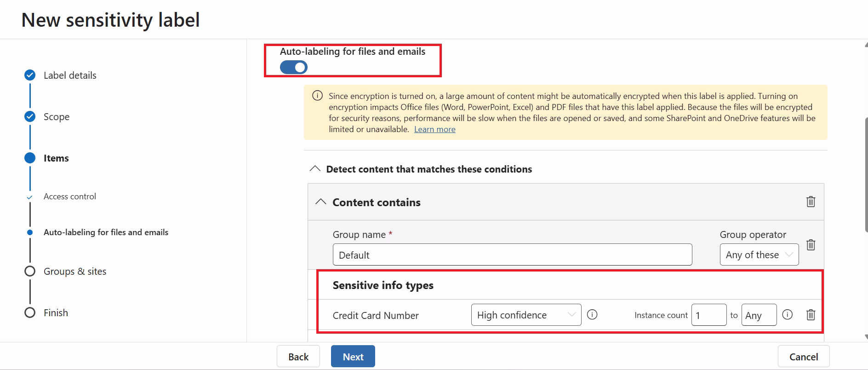Select the Items step

(56, 158)
